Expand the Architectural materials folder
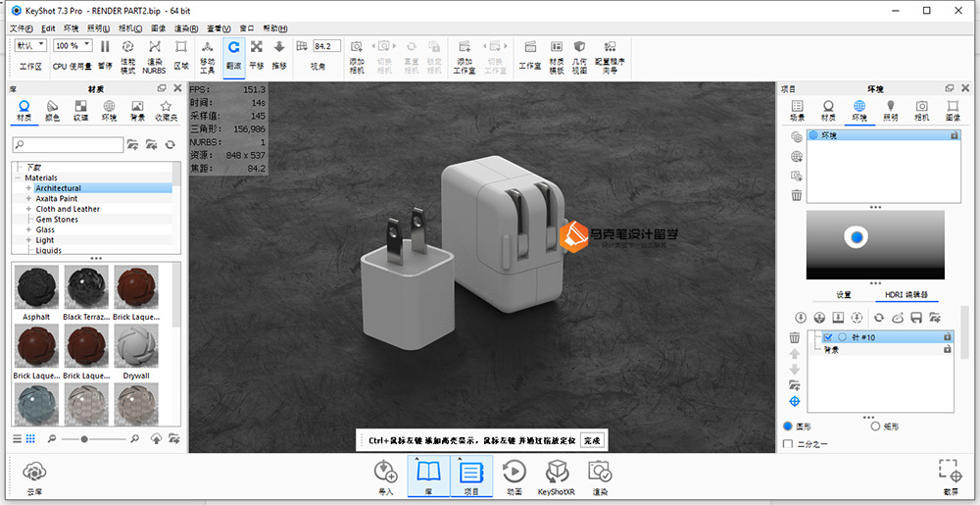 (28, 188)
